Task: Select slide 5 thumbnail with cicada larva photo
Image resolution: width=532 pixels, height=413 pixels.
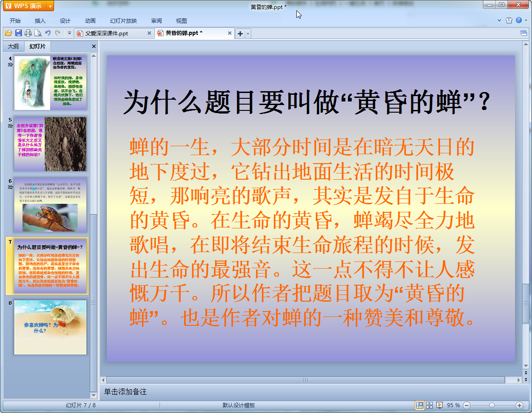Action: [x=51, y=144]
